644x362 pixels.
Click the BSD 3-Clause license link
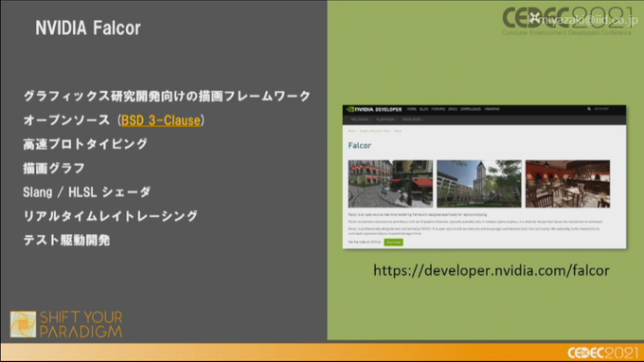tap(161, 120)
